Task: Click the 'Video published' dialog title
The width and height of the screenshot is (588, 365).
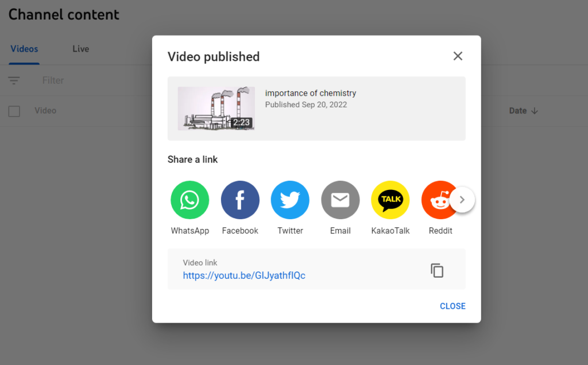Action: point(214,57)
